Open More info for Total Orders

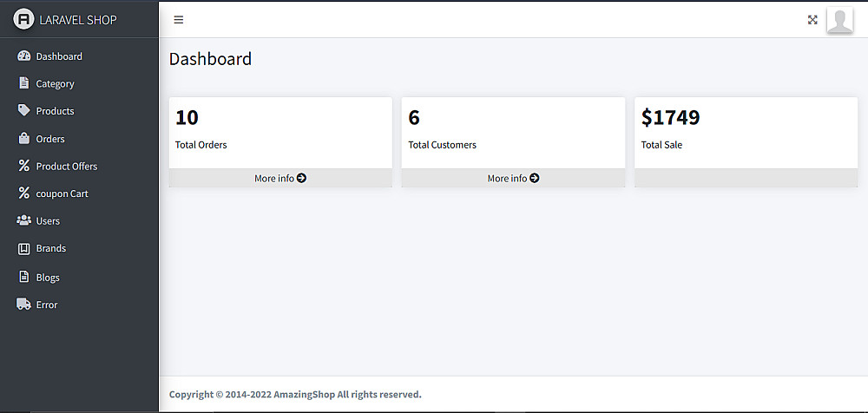click(x=280, y=178)
